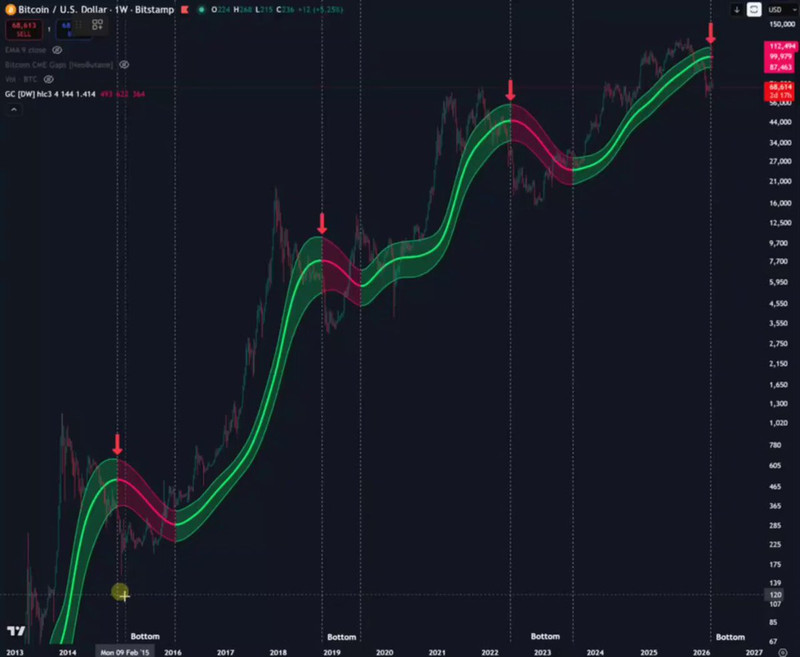Click the green market status dot
The image size is (800, 657).
[x=202, y=10]
